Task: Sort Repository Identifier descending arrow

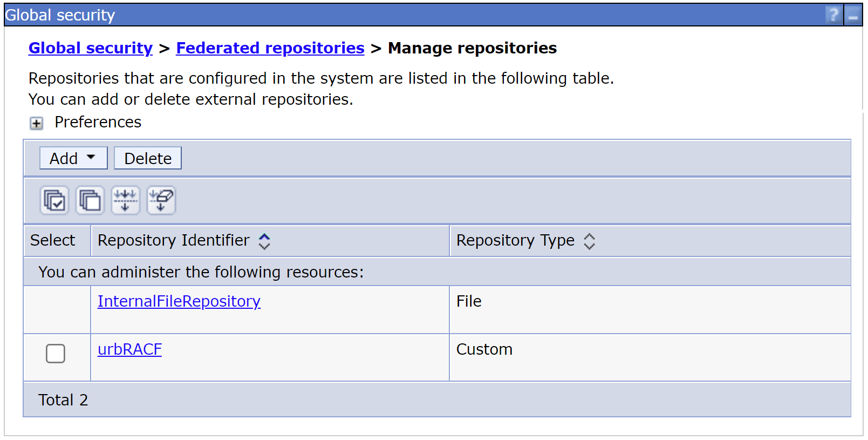Action: pos(264,246)
